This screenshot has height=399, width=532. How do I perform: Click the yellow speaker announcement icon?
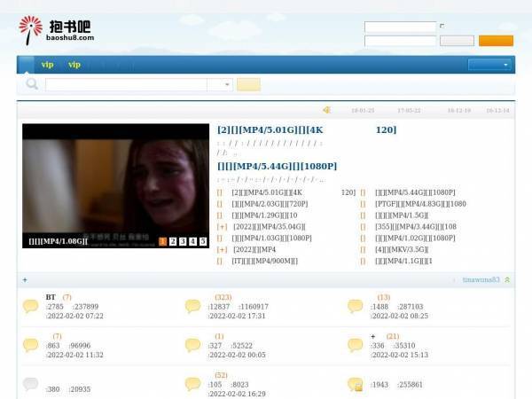(x=326, y=110)
